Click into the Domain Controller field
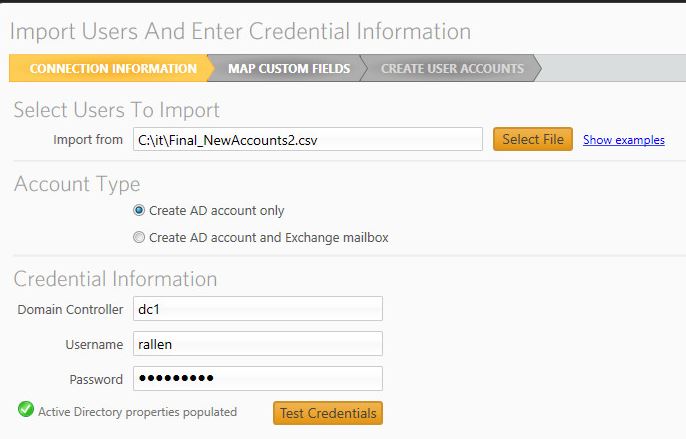 [x=258, y=309]
